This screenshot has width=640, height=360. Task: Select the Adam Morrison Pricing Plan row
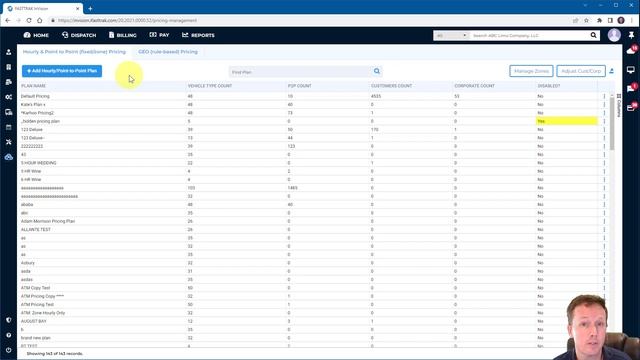point(310,221)
